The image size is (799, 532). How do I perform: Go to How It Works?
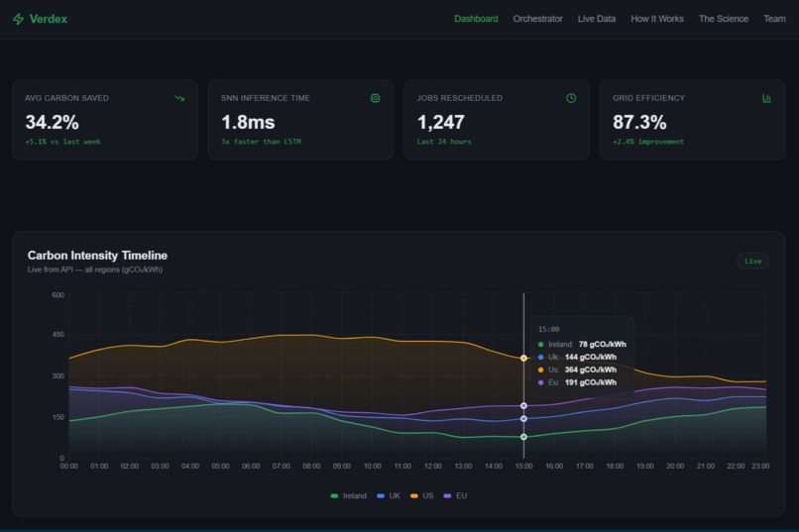[657, 19]
